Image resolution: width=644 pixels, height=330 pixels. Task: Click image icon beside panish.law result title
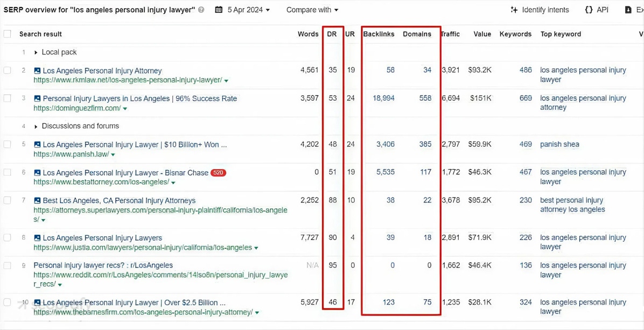click(x=37, y=144)
